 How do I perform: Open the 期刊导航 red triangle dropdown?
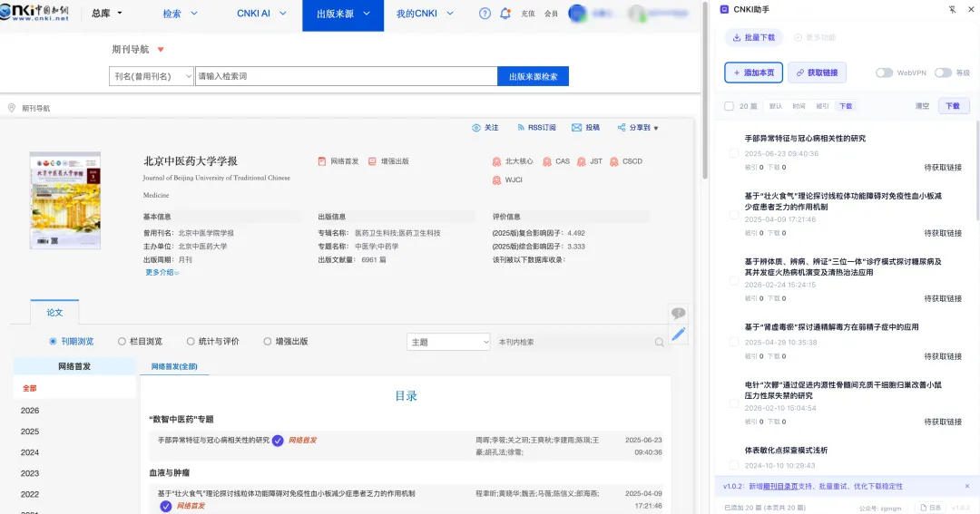tap(161, 49)
